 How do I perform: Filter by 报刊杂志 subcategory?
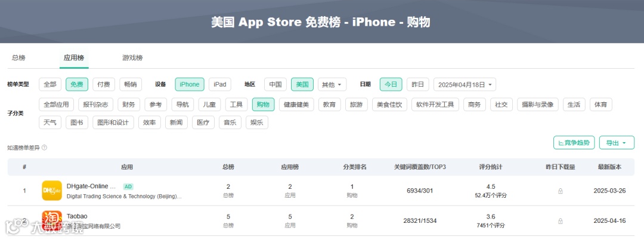pyautogui.click(x=95, y=105)
